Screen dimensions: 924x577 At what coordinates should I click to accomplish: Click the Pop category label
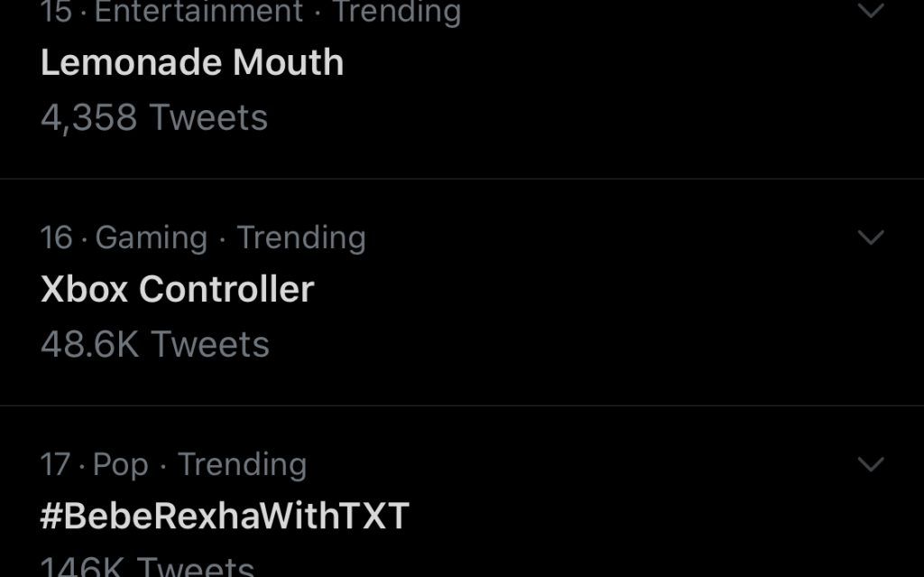pyautogui.click(x=121, y=464)
